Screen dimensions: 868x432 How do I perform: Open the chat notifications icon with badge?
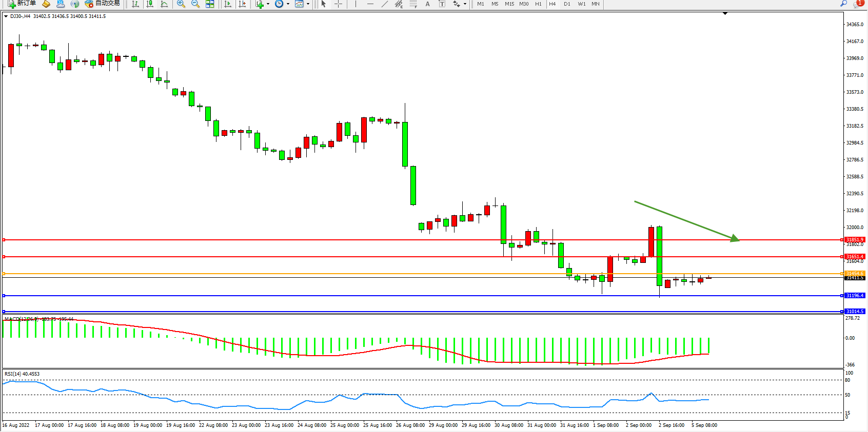[858, 4]
